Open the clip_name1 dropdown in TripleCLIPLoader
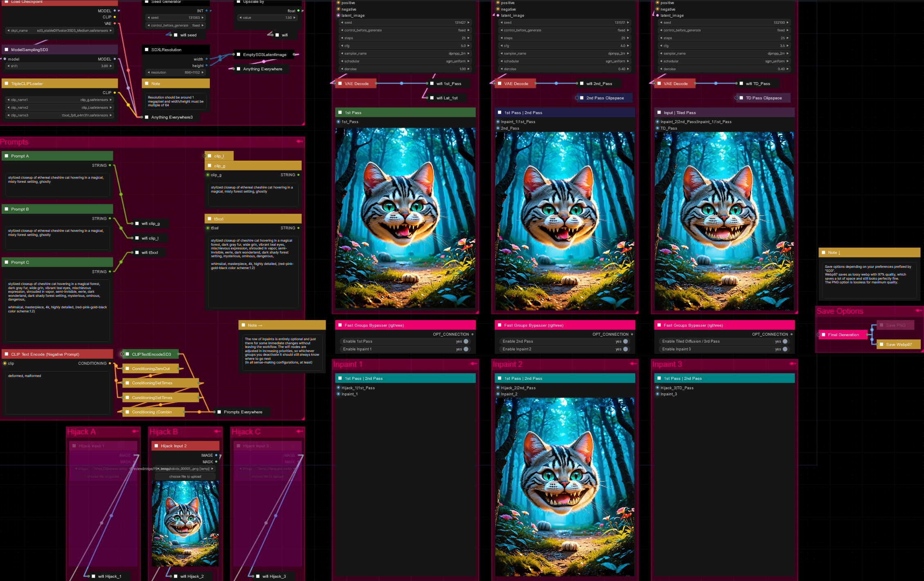 (59, 100)
